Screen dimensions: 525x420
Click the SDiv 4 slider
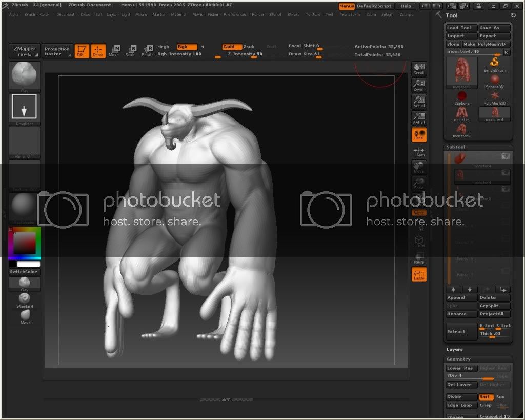click(x=471, y=376)
